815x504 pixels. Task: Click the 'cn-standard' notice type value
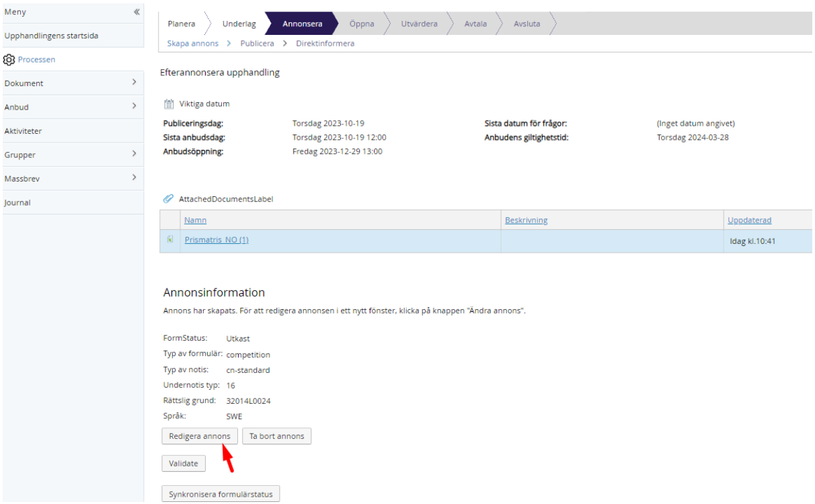click(248, 370)
